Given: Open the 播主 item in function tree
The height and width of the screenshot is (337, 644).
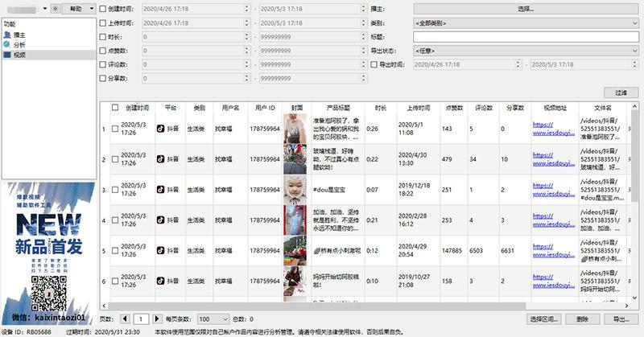Looking at the screenshot, I should tap(19, 35).
